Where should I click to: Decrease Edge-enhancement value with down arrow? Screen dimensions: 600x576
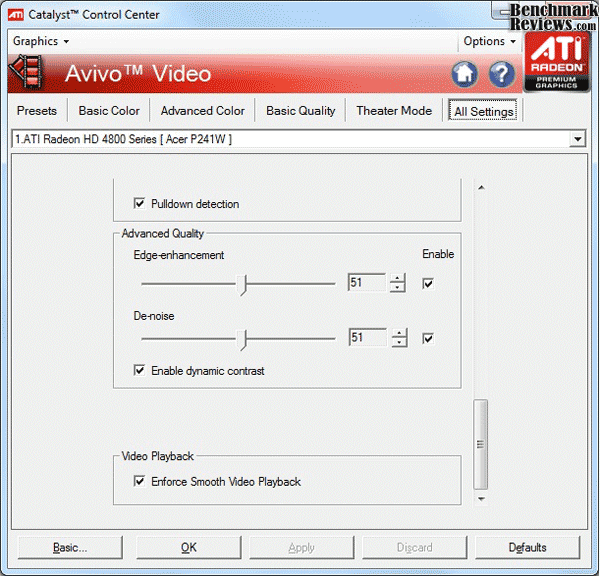[398, 287]
